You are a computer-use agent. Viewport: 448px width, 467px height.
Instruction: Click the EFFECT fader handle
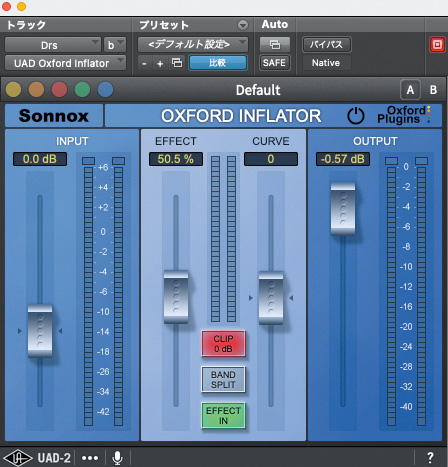point(176,297)
